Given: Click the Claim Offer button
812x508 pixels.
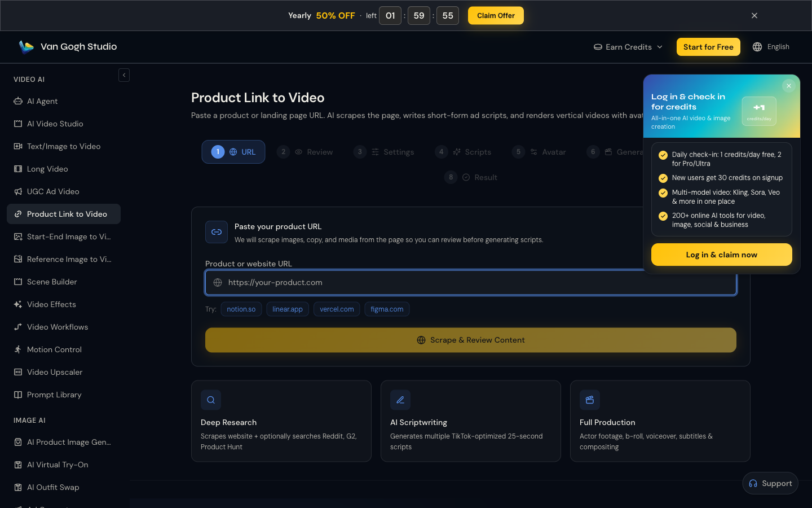Looking at the screenshot, I should click(496, 16).
